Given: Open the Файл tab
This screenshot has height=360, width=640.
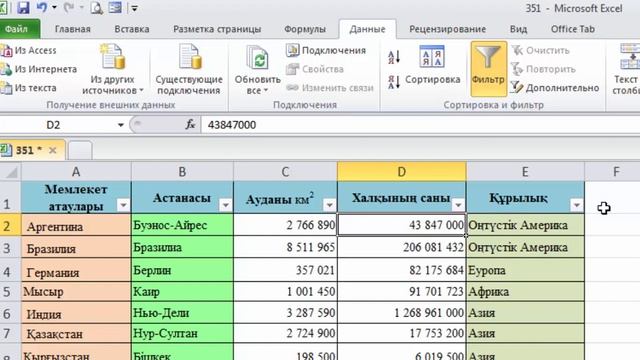Looking at the screenshot, I should [x=18, y=29].
